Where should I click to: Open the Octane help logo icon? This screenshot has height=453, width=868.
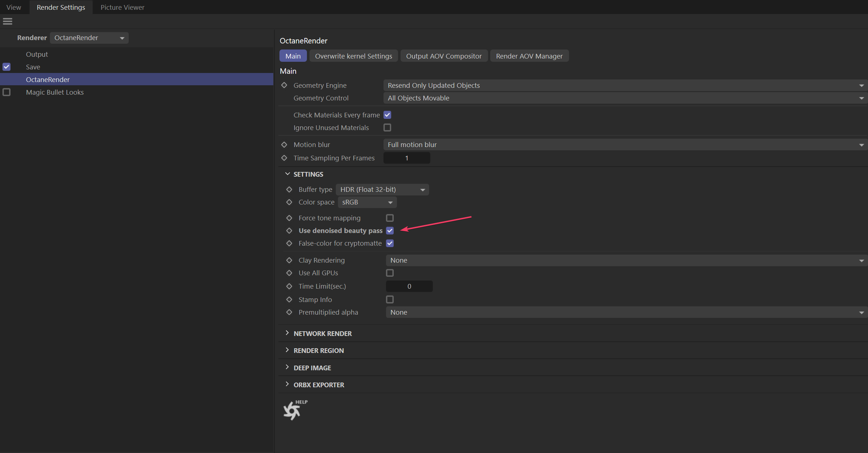292,410
